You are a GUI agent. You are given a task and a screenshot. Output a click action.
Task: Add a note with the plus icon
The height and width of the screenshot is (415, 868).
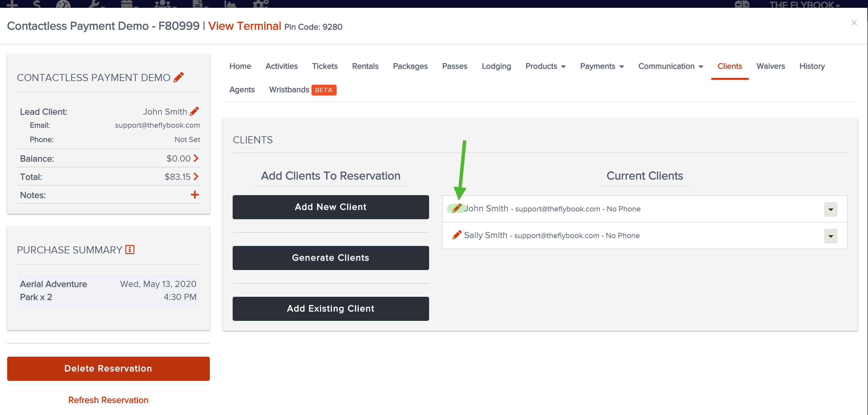[x=195, y=194]
